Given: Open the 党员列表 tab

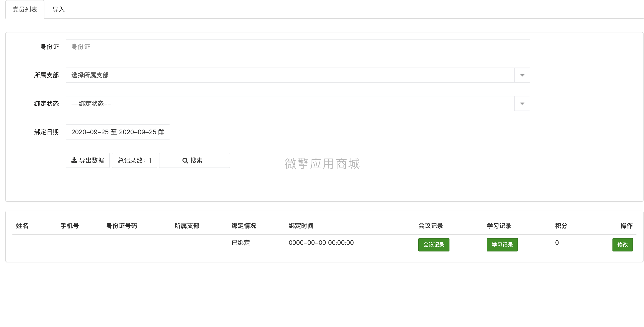Looking at the screenshot, I should click(25, 10).
